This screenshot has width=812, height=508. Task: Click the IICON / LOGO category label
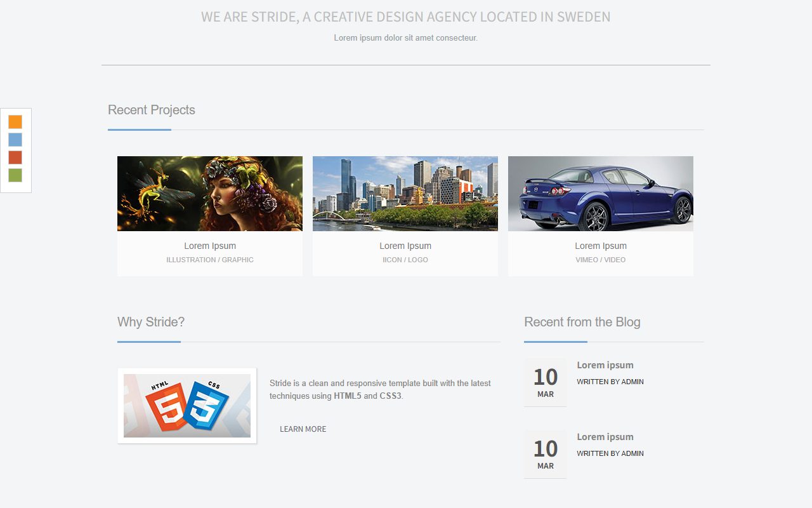coord(405,260)
